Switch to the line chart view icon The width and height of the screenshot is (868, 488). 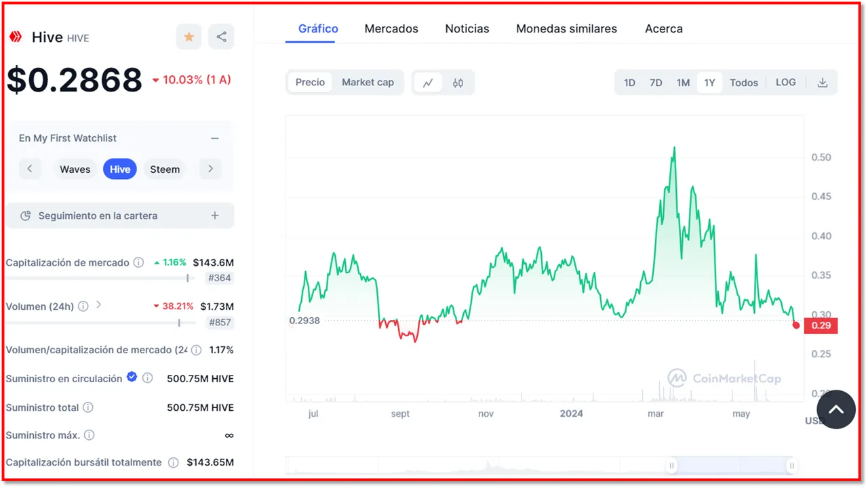tap(428, 83)
